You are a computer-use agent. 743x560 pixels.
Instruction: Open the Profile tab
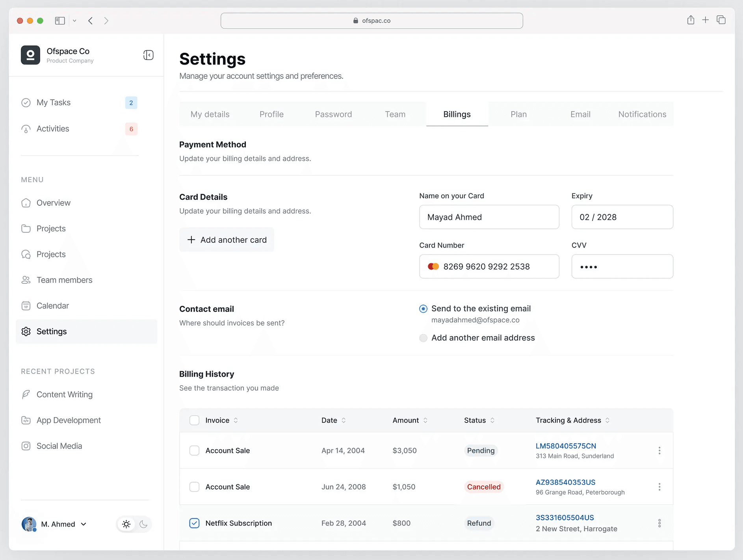tap(271, 114)
